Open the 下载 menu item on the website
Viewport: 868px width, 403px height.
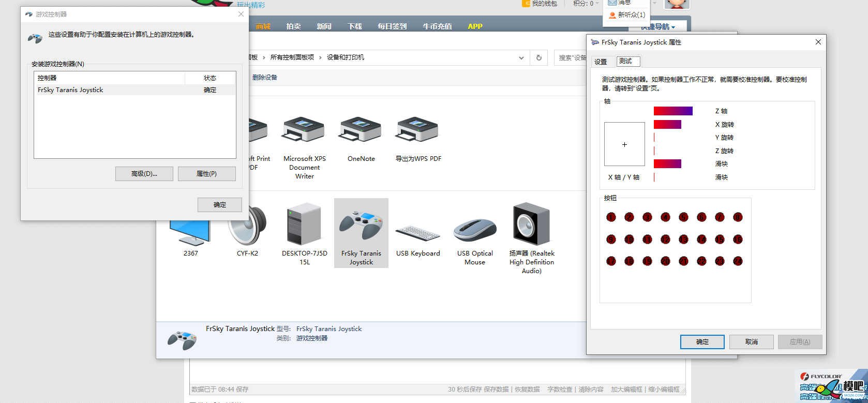pyautogui.click(x=355, y=26)
